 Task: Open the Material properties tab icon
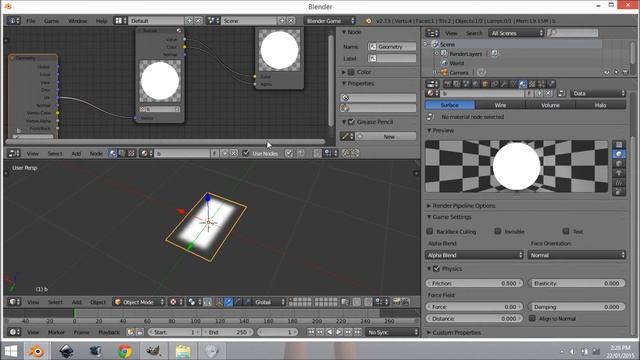[x=523, y=84]
